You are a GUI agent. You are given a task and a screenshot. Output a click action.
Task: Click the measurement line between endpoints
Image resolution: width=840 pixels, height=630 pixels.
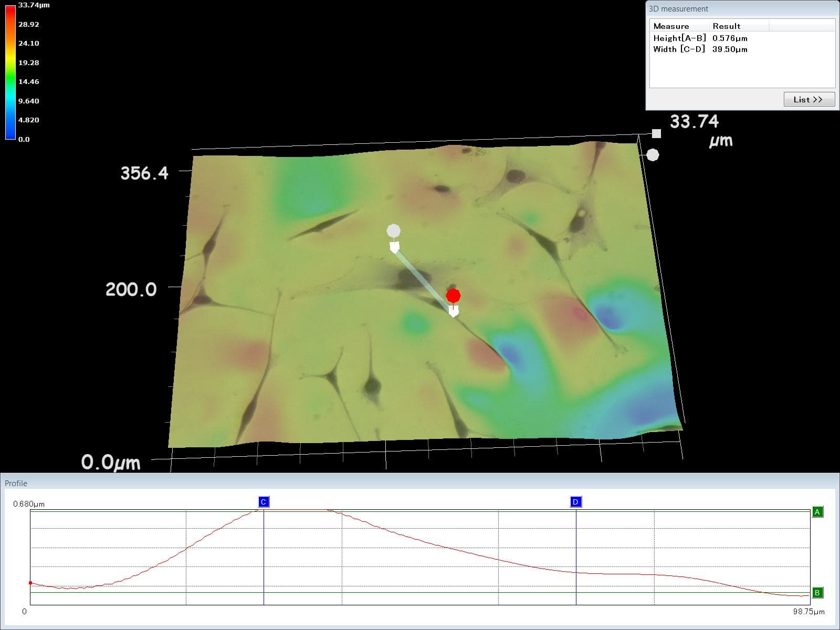point(423,278)
